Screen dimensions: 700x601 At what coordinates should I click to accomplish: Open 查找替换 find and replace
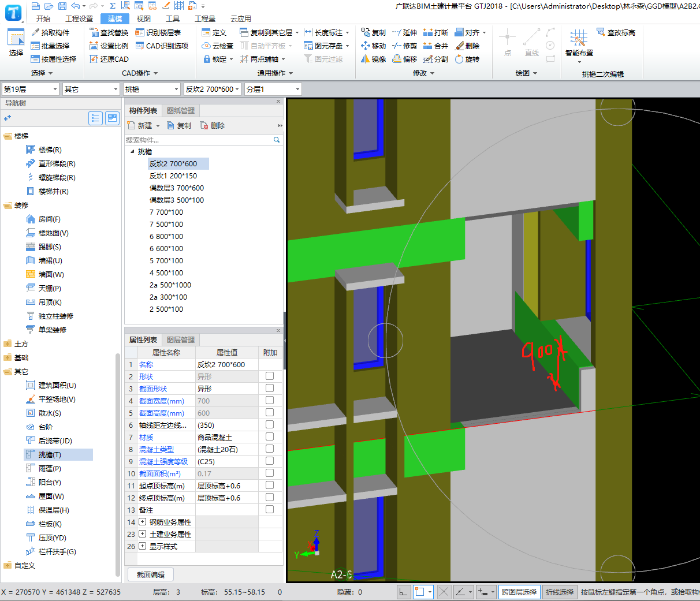coord(109,32)
